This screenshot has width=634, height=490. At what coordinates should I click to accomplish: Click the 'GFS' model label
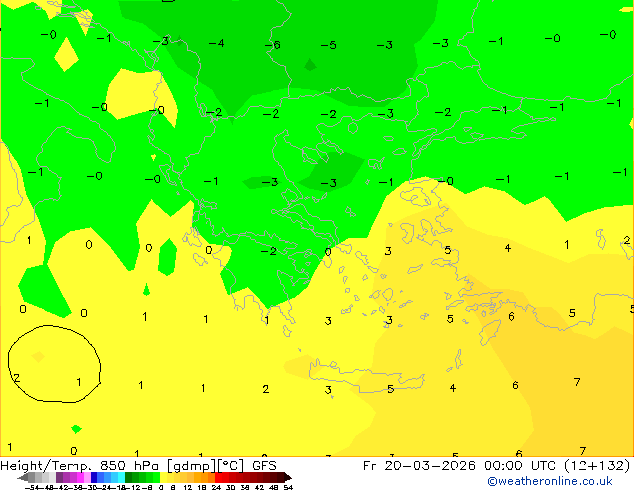264,466
